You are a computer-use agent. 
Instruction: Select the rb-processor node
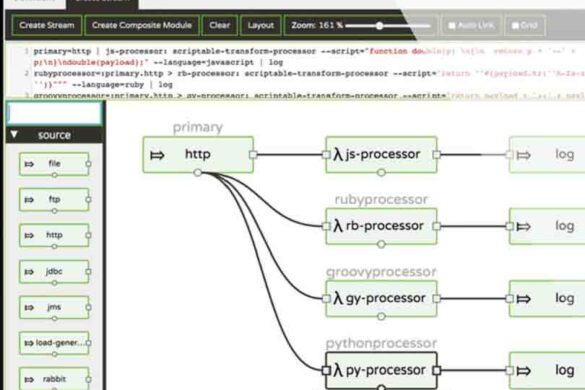coord(381,226)
